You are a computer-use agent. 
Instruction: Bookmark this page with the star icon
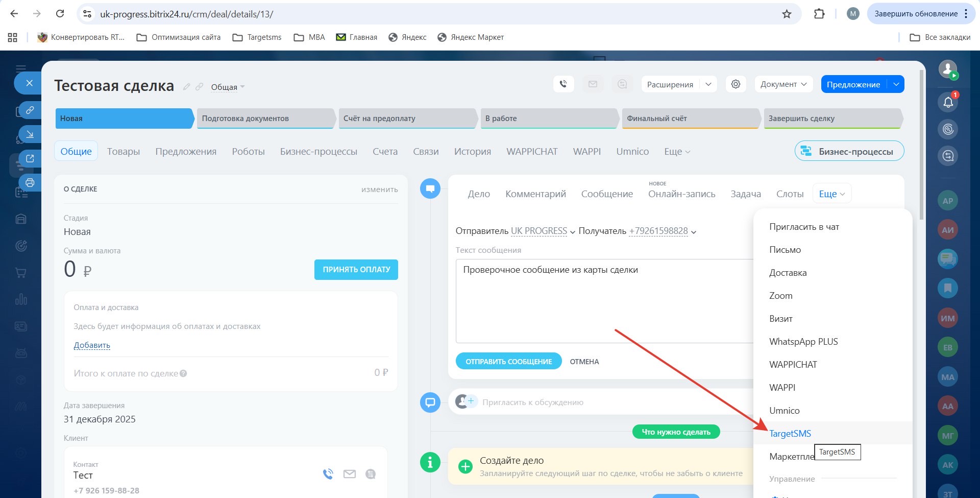787,14
